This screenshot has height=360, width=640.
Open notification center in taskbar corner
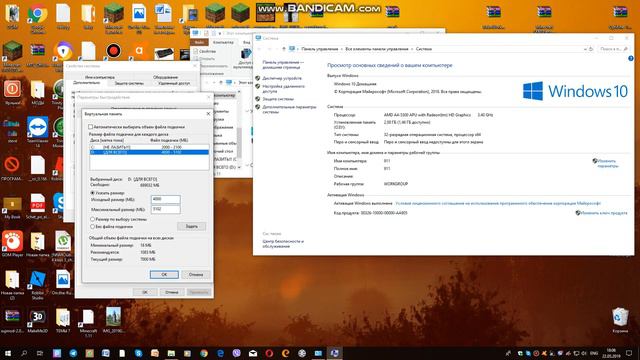[629, 353]
